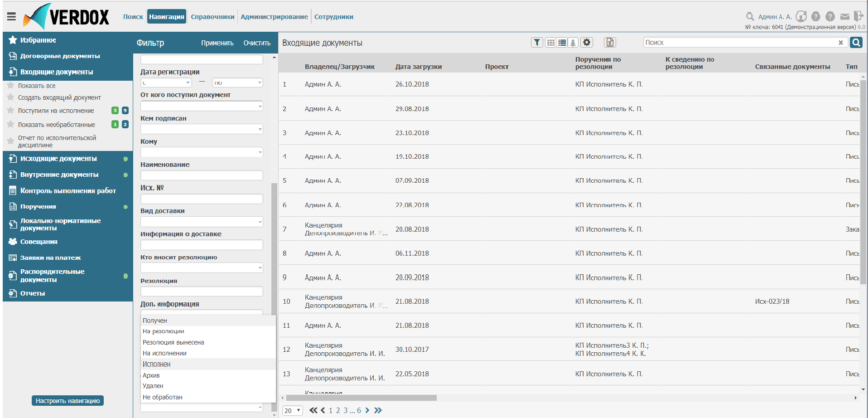Open the page size dropdown showing 20

pos(292,411)
